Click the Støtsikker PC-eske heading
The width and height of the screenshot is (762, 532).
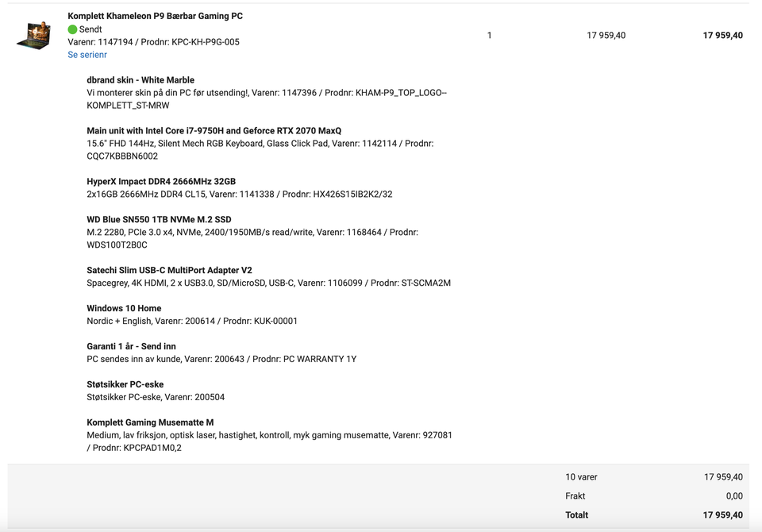tap(125, 384)
